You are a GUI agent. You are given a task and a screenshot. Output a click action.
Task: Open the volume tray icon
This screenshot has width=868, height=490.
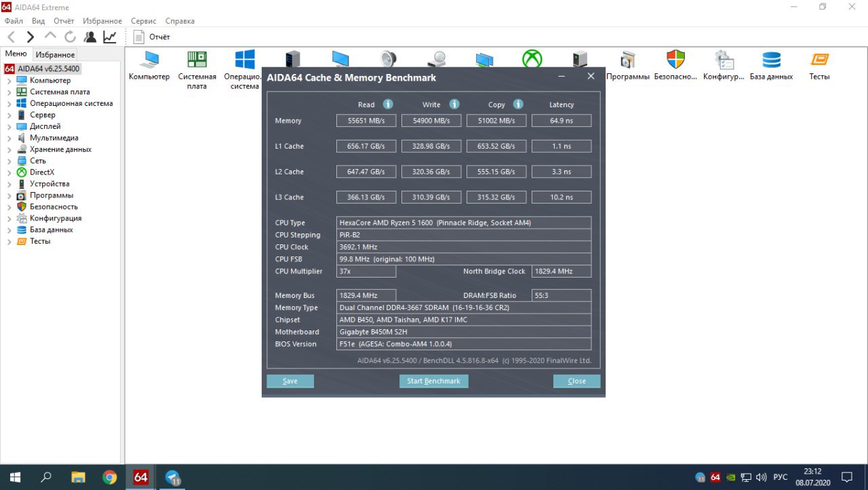762,477
